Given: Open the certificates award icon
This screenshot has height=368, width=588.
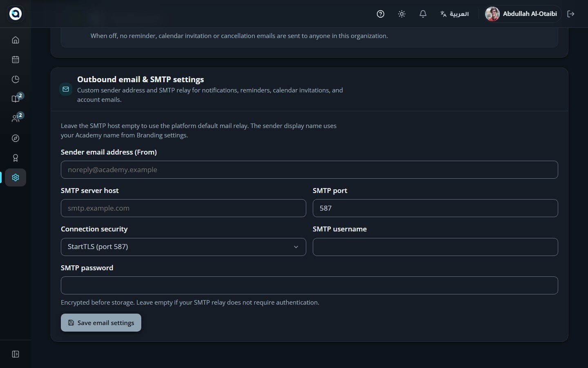Looking at the screenshot, I should [16, 158].
